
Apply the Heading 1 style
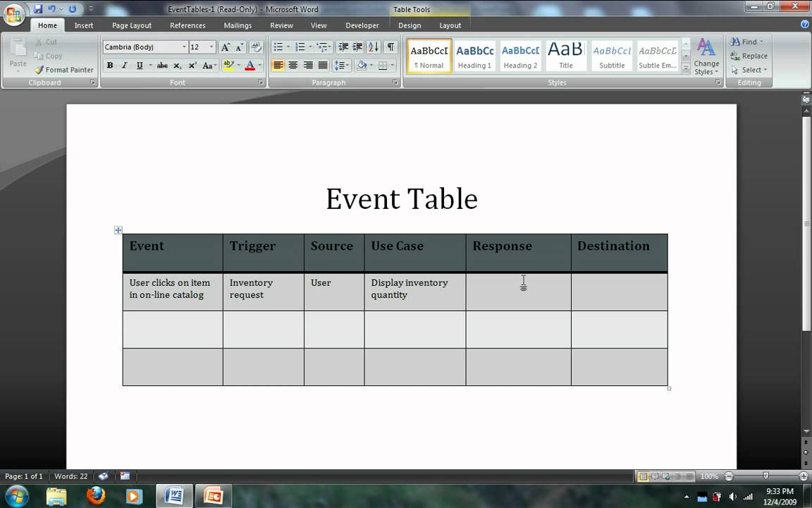474,56
